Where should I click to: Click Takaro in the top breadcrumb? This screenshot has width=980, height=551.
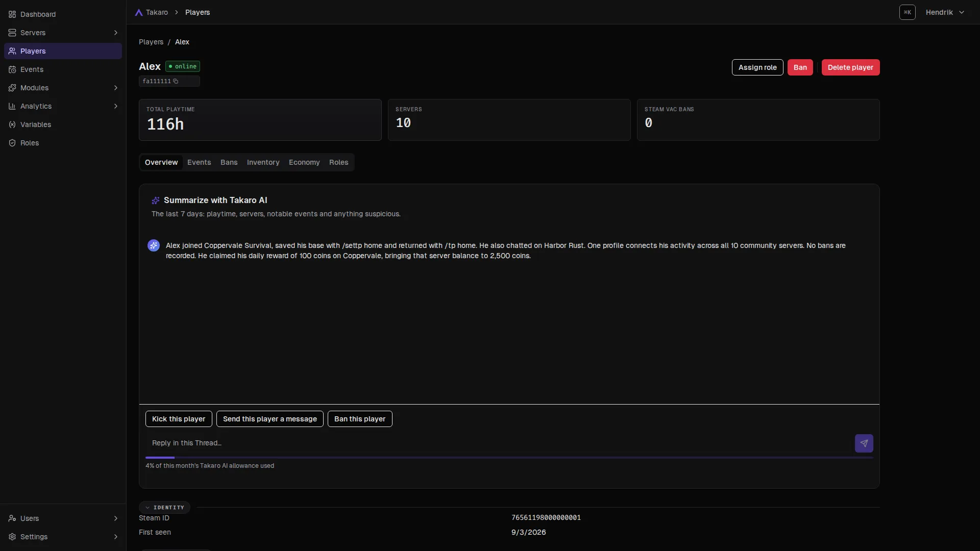click(157, 12)
